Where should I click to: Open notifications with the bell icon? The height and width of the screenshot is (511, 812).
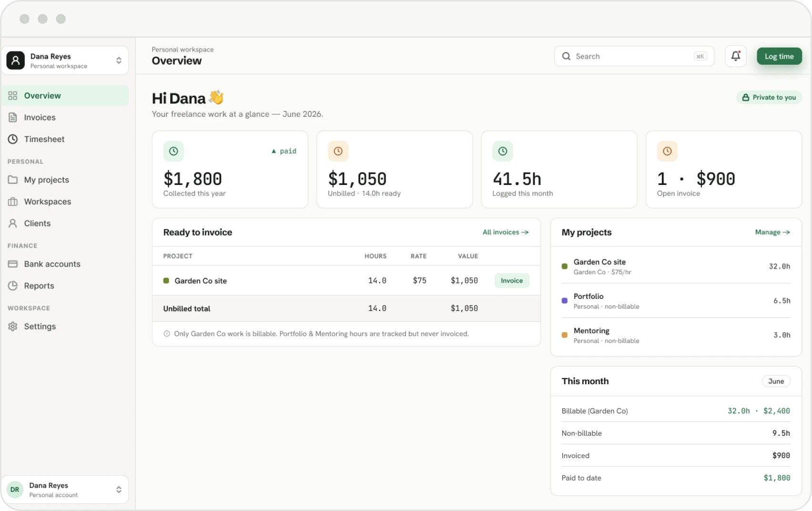pyautogui.click(x=736, y=56)
